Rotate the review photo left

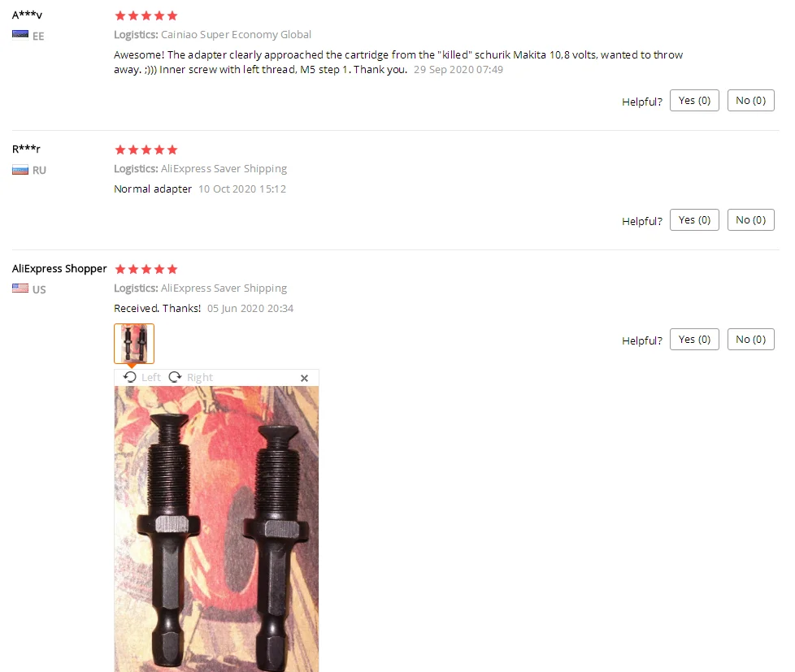[141, 377]
